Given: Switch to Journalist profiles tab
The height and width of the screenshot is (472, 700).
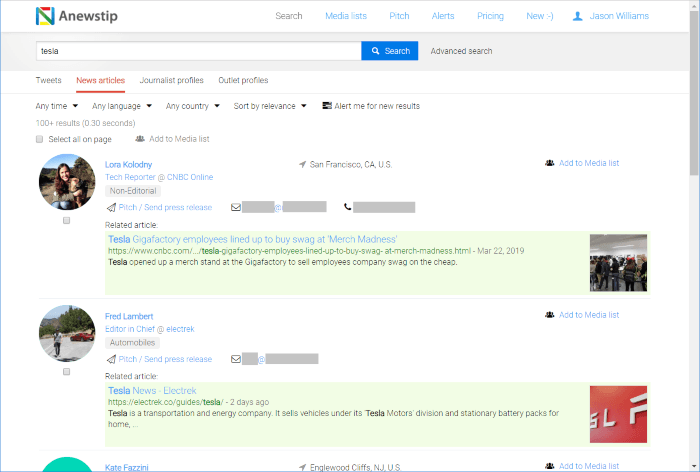Looking at the screenshot, I should pyautogui.click(x=171, y=80).
